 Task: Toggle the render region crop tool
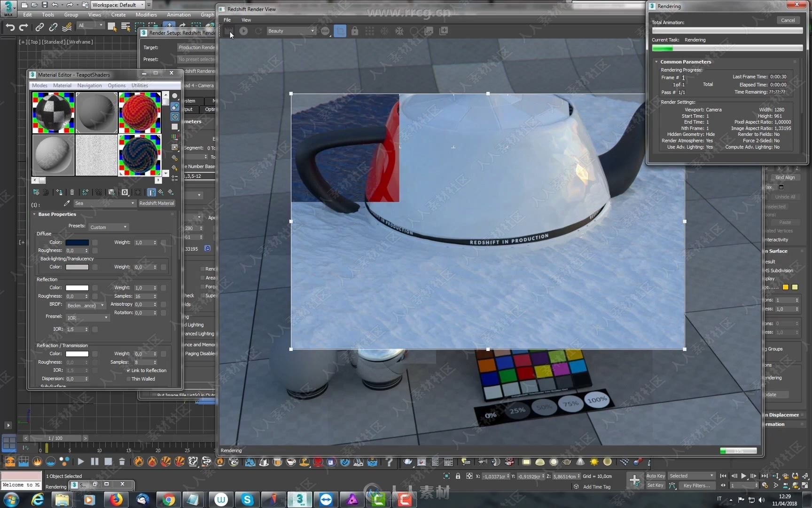[340, 31]
